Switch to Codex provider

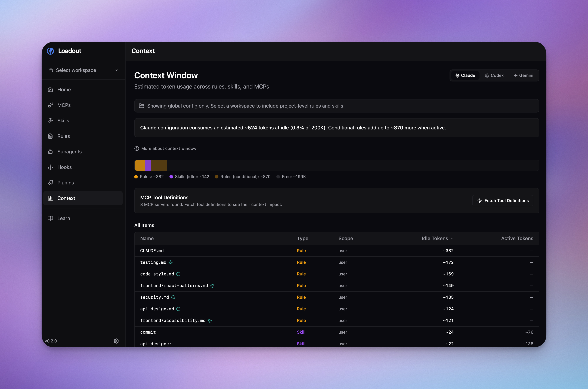tap(494, 75)
